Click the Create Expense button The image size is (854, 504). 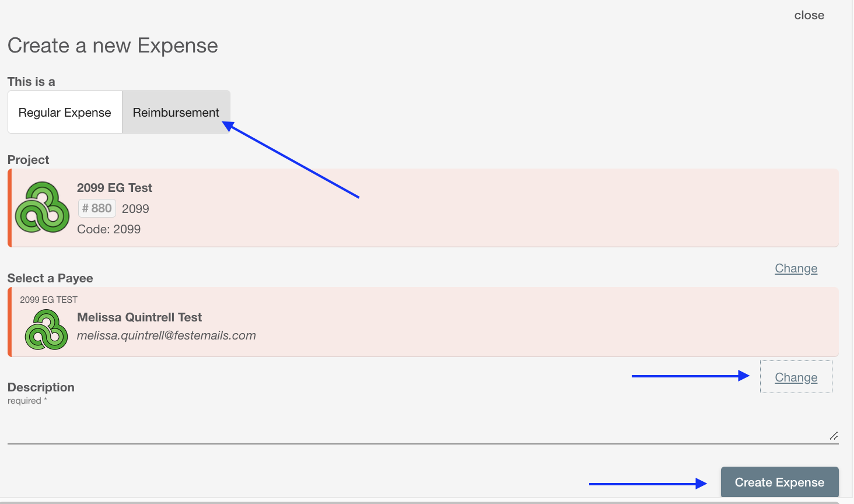(x=779, y=482)
